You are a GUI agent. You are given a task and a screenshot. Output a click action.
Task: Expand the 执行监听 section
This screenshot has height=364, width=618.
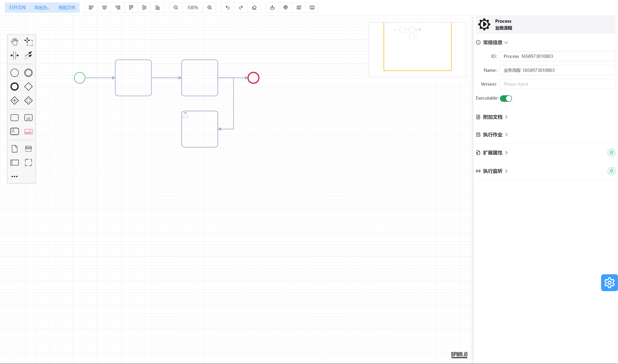[492, 171]
